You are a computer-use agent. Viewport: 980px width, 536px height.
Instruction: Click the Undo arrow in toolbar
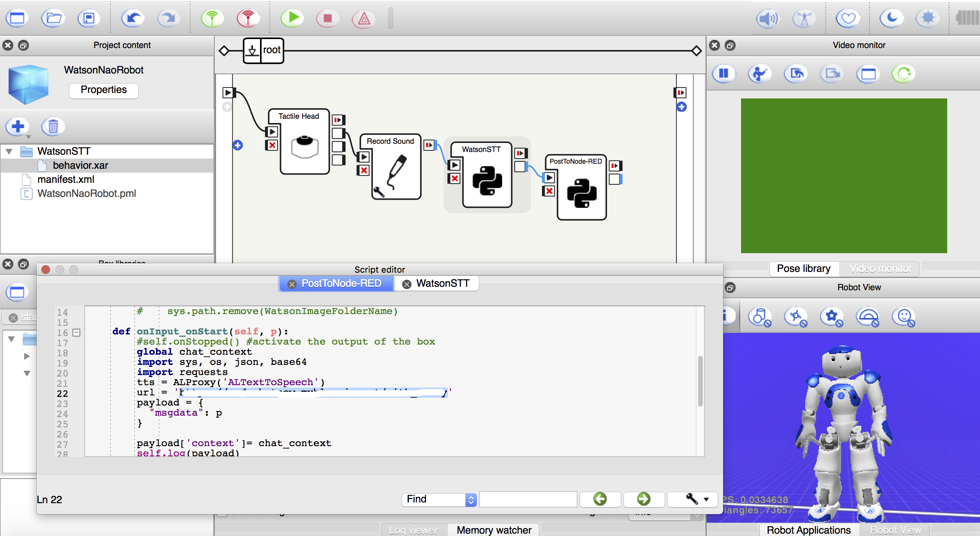point(133,18)
